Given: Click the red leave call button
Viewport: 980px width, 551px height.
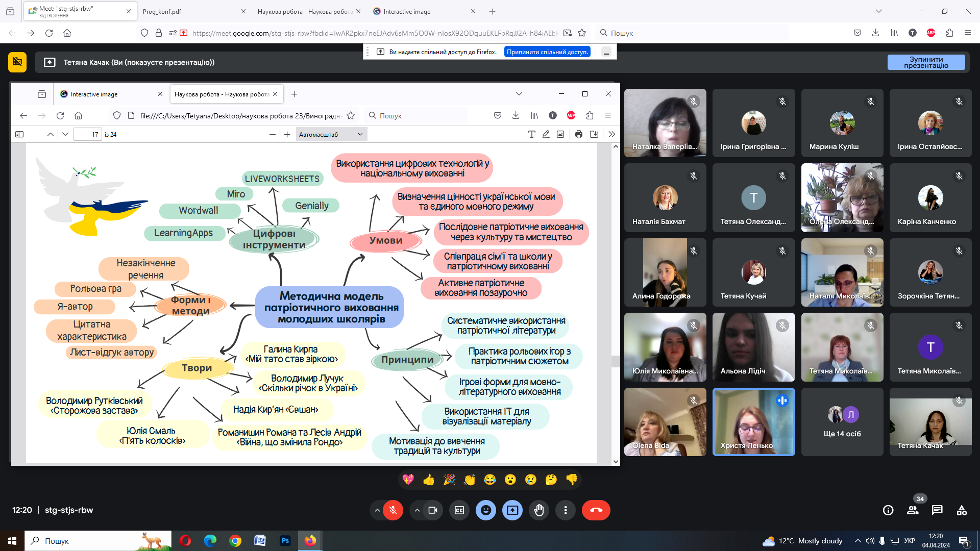Looking at the screenshot, I should (x=596, y=510).
